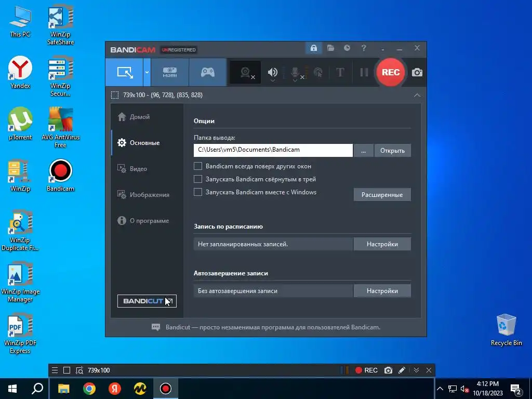Toggle the microphone icon
The width and height of the screenshot is (532, 399).
coord(295,72)
